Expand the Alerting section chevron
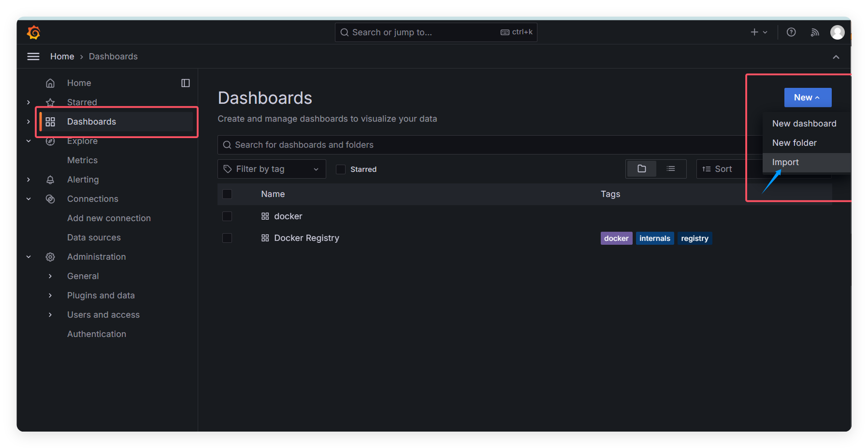868x448 pixels. click(29, 180)
